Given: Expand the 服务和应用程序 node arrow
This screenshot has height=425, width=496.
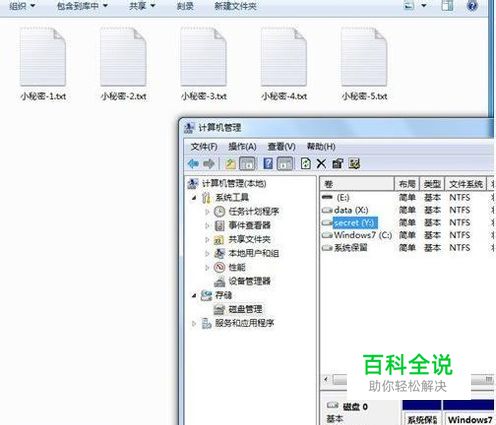Looking at the screenshot, I should 194,323.
